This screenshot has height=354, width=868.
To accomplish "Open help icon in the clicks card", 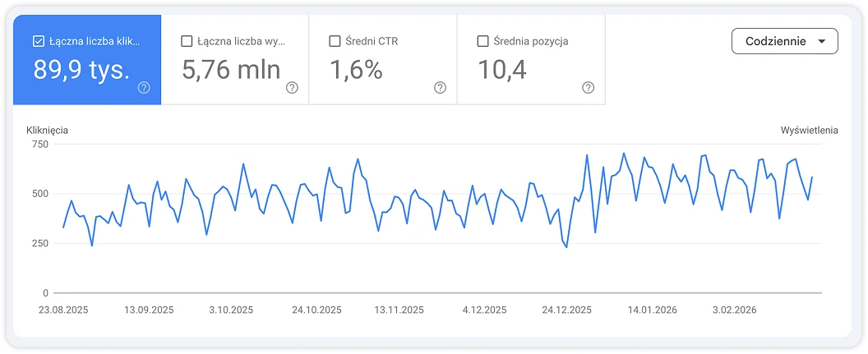I will coord(144,88).
